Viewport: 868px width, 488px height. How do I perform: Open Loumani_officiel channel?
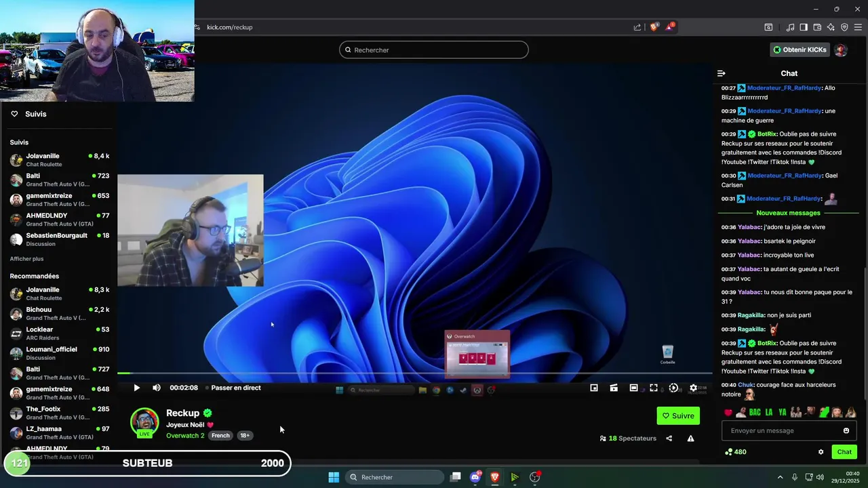[x=60, y=353]
